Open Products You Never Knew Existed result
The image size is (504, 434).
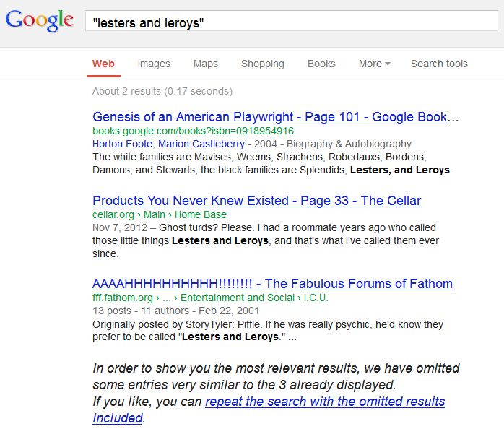click(x=256, y=201)
